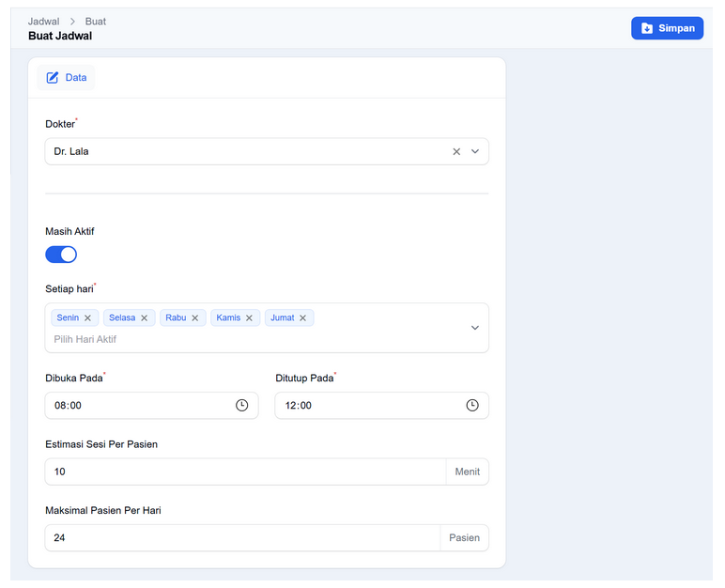Click the Simpan save button
Screen dimensions: 725x588
click(x=667, y=28)
